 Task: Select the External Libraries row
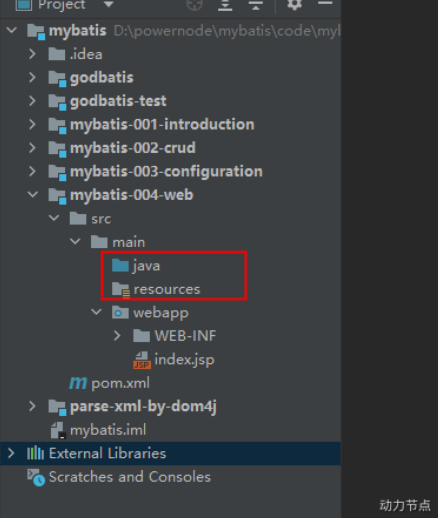coord(170,453)
